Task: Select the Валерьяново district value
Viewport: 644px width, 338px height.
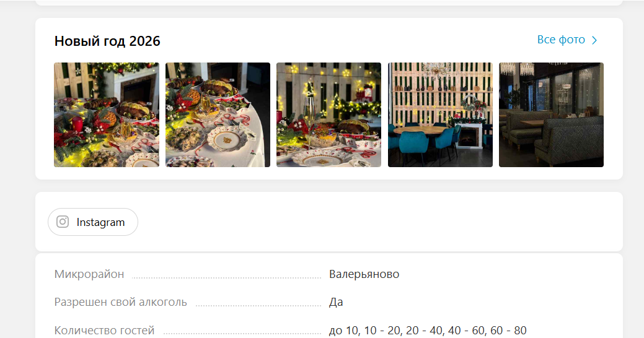Action: [x=364, y=274]
